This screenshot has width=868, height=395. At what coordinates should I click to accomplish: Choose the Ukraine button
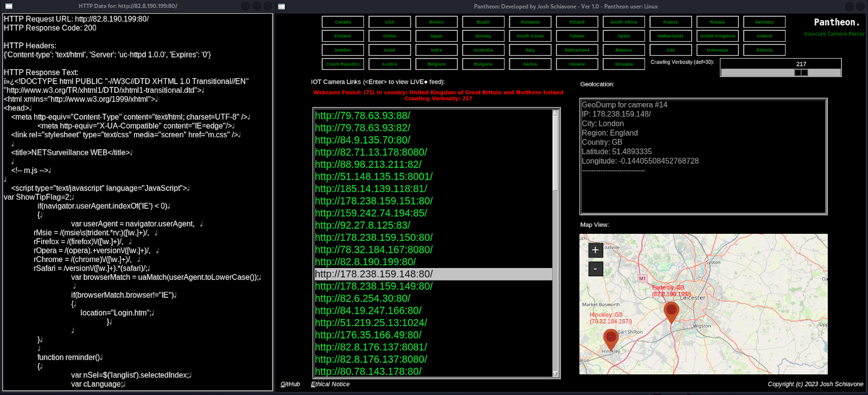(577, 64)
